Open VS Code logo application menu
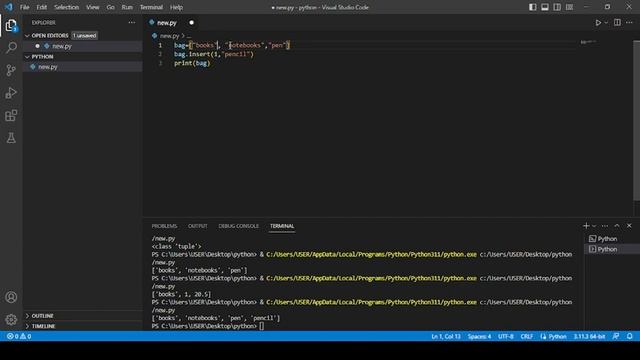 coord(9,7)
